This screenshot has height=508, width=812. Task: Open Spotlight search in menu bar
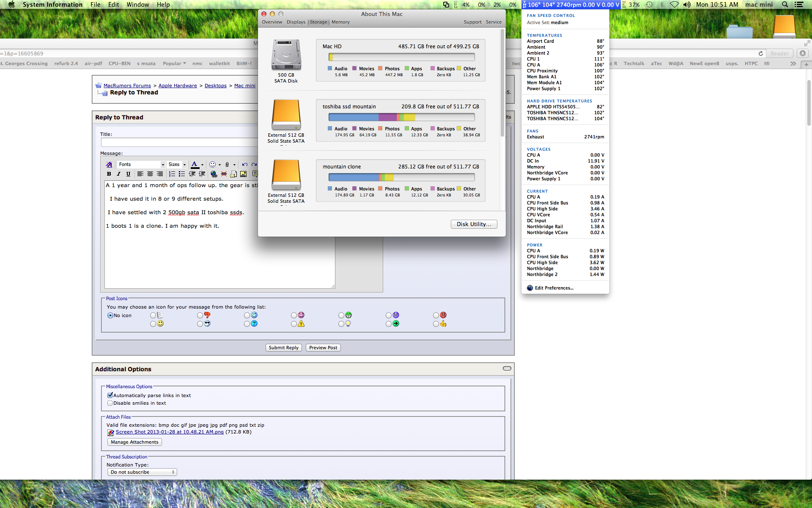[x=785, y=5]
